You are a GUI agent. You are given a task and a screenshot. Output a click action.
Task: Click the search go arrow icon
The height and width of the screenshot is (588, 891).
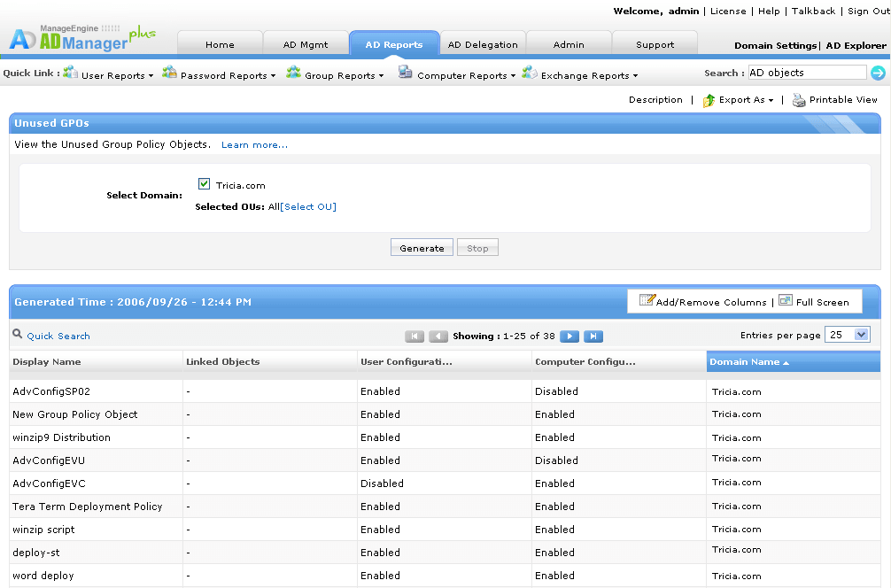tap(878, 73)
